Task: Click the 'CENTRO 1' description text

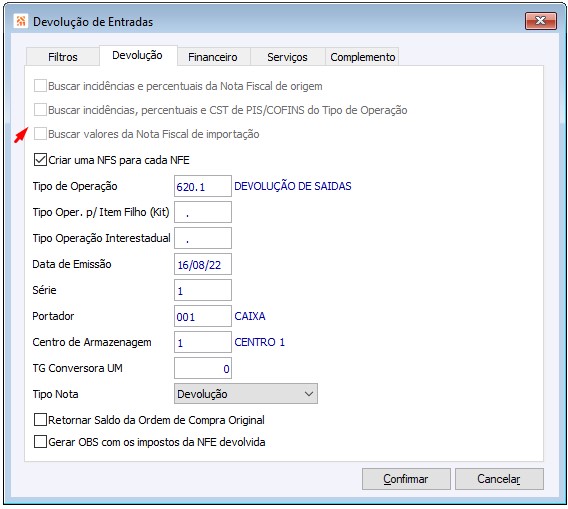Action: pyautogui.click(x=260, y=342)
